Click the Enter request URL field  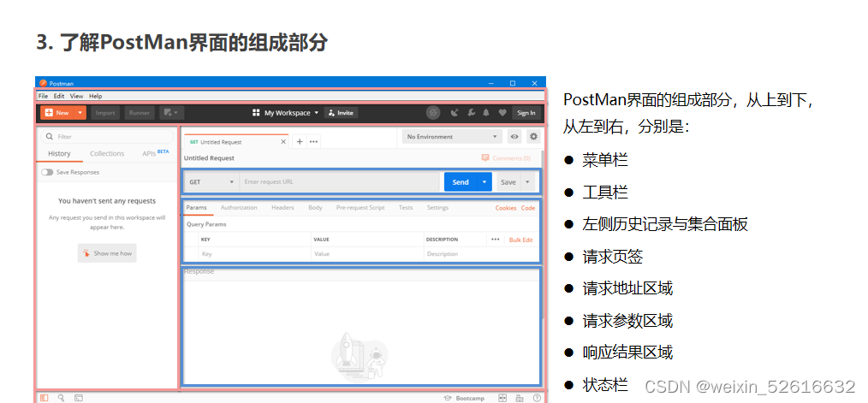(340, 181)
